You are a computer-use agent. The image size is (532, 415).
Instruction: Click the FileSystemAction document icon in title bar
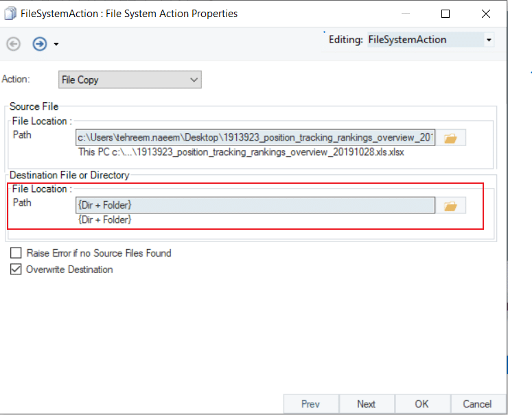pos(10,14)
